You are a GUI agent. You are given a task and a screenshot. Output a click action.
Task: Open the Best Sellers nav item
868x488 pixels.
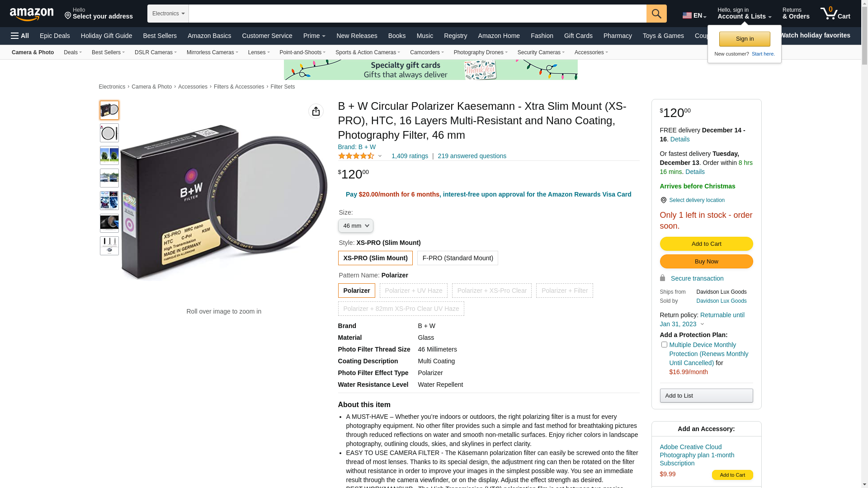click(x=160, y=36)
